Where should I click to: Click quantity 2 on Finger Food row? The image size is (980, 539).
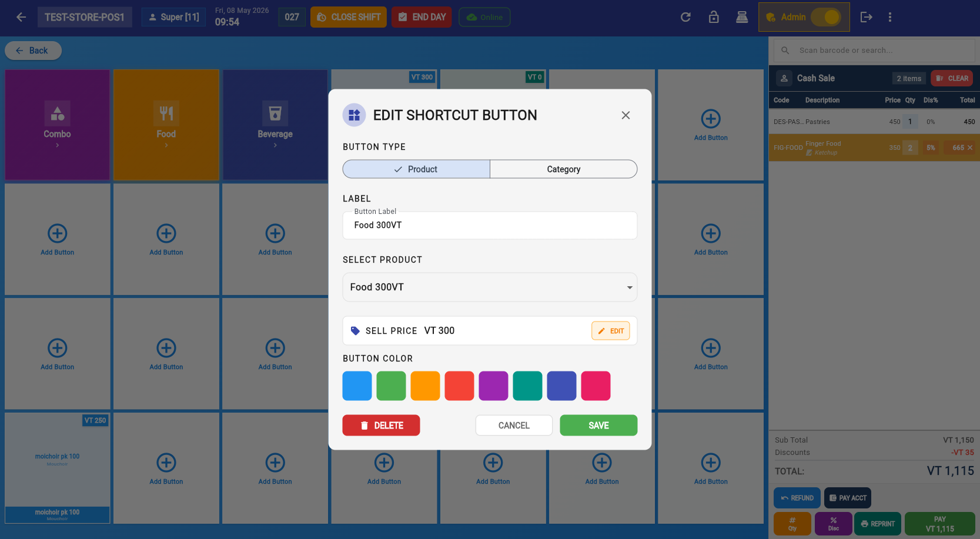[x=910, y=148]
